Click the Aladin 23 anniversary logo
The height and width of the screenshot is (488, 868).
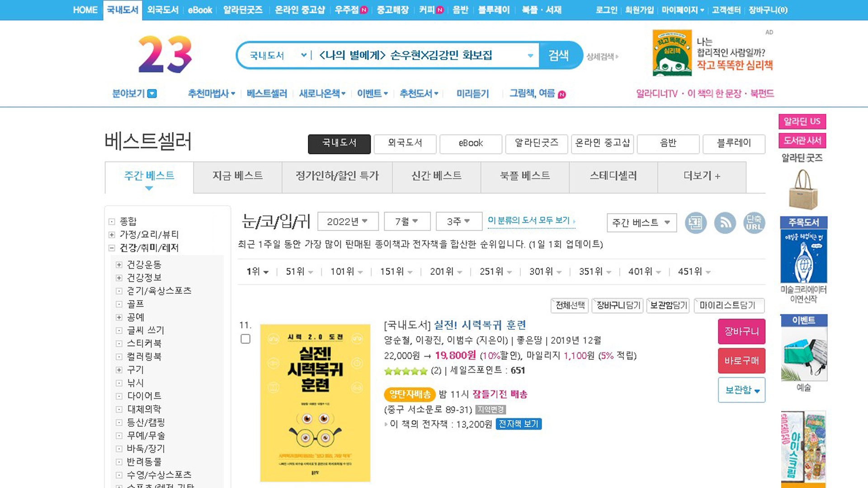pyautogui.click(x=165, y=54)
